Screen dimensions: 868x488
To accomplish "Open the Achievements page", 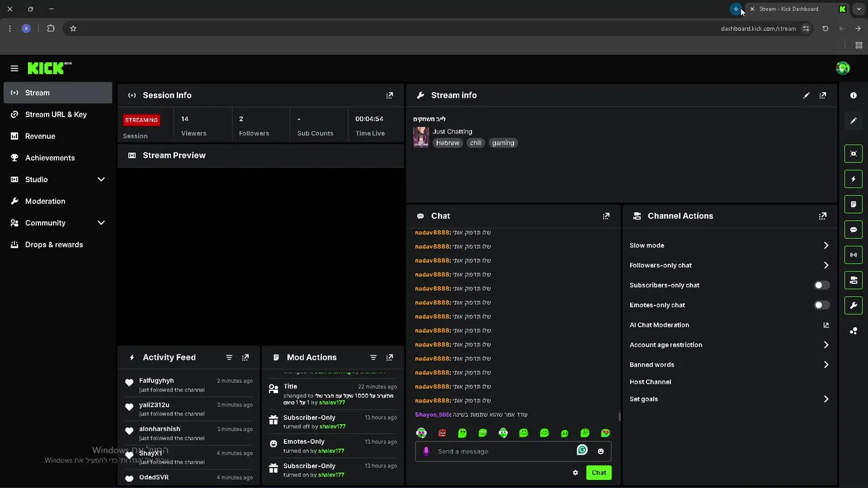I will click(58, 158).
